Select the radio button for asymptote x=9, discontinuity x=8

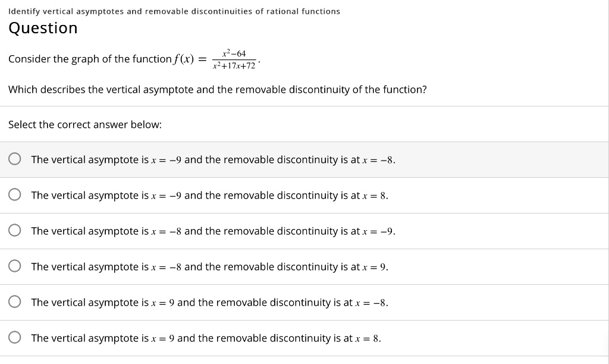[14, 337]
